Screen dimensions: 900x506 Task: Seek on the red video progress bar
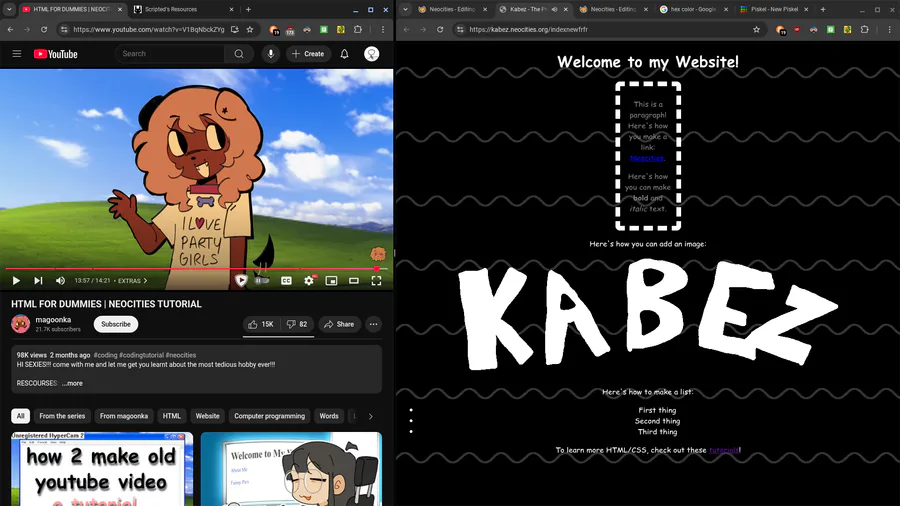pos(196,268)
